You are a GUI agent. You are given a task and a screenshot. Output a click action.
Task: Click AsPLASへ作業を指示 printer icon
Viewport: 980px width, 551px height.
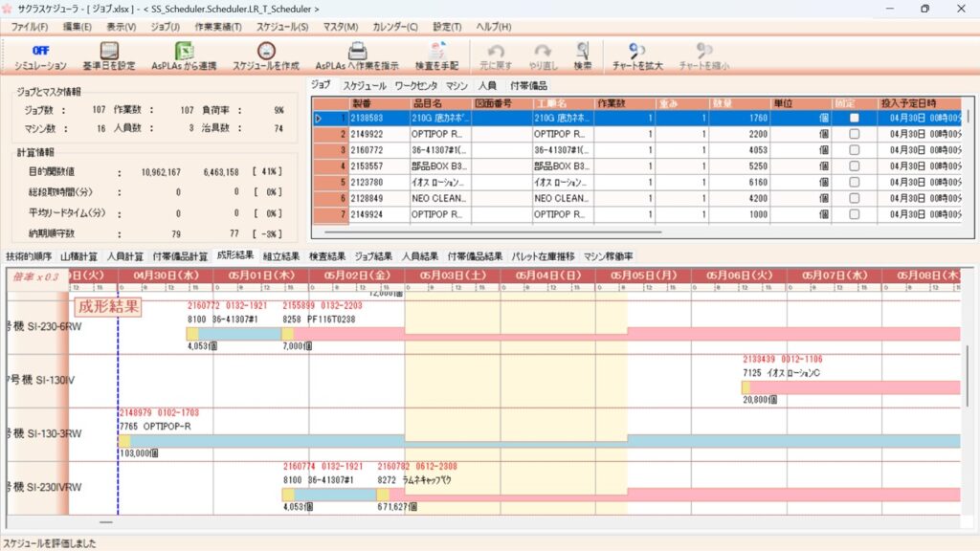point(357,51)
